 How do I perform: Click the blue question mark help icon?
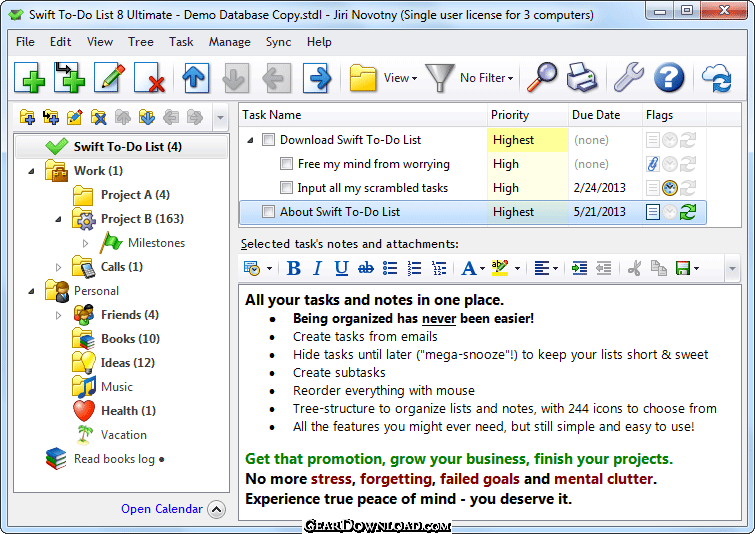(x=669, y=77)
